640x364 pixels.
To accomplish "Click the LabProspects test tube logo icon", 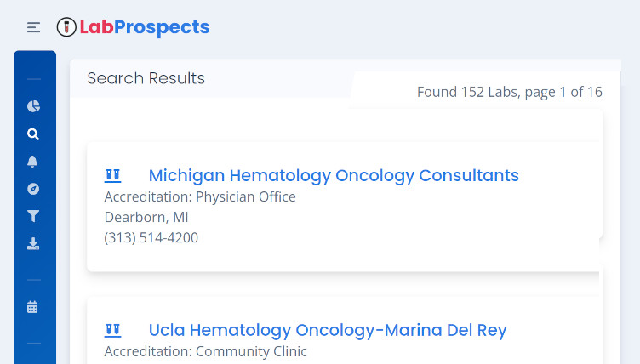I will (66, 27).
